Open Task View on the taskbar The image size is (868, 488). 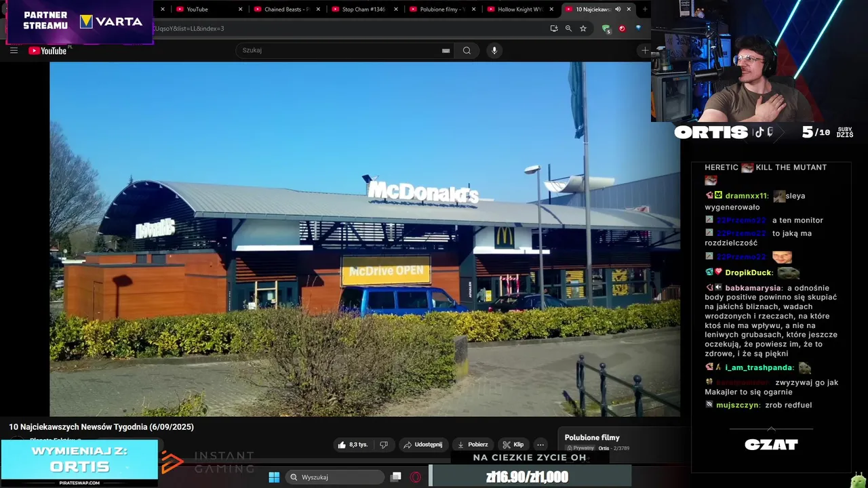click(396, 477)
